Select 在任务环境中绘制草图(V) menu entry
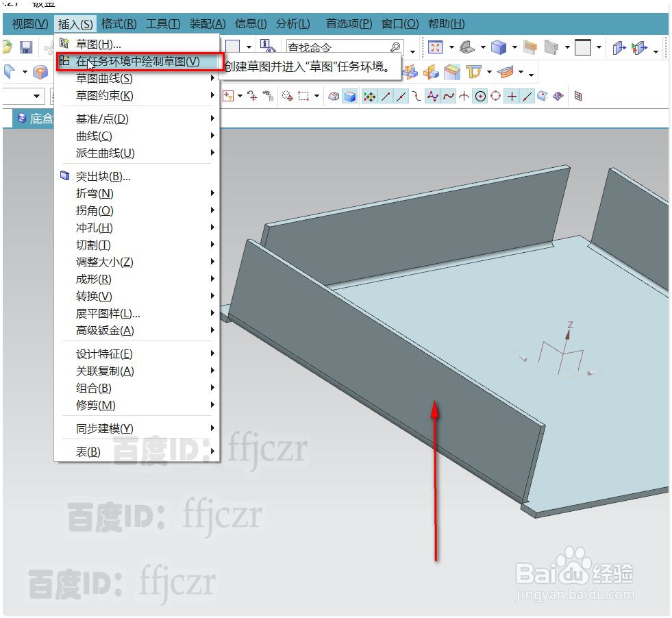 coord(137,61)
